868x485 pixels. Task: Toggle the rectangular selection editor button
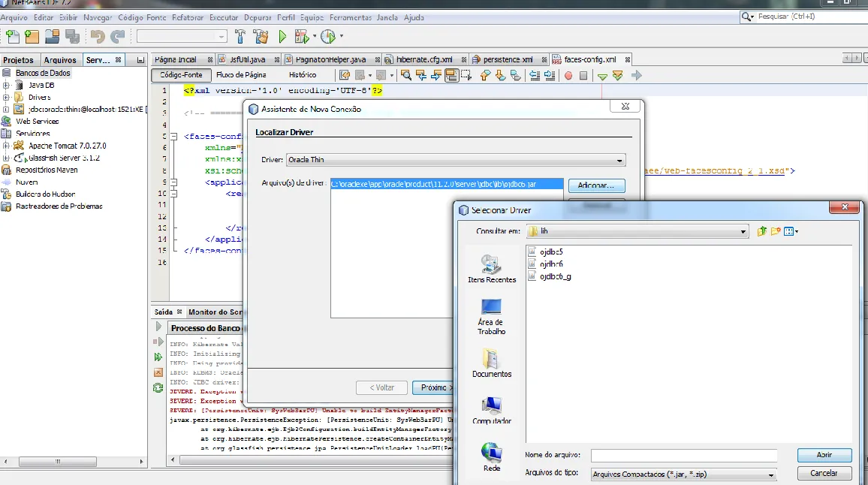[466, 75]
